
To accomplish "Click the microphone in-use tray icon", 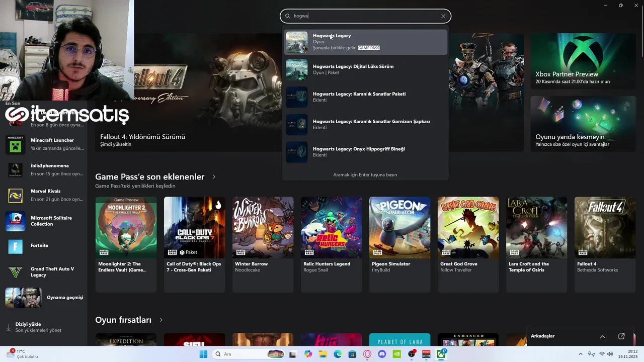I will (x=591, y=354).
